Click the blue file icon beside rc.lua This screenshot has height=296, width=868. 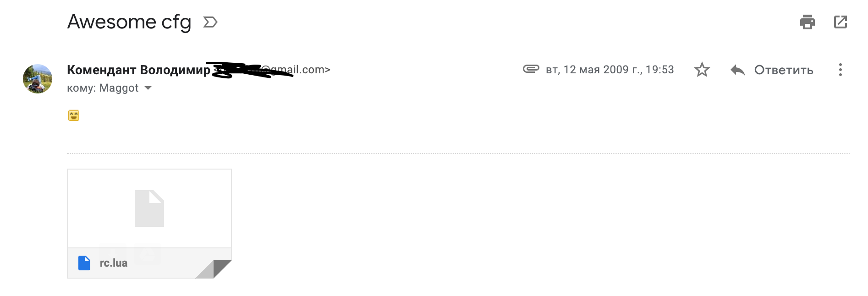point(84,263)
